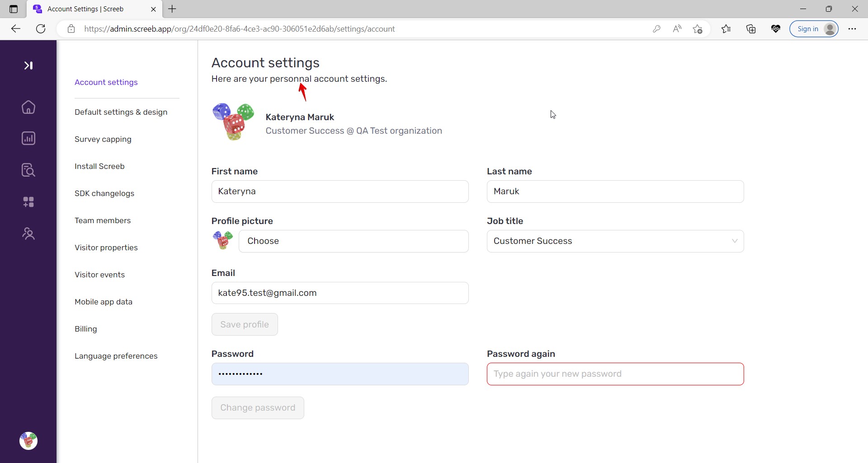Go back with the browser back arrow
868x463 pixels.
coord(16,29)
